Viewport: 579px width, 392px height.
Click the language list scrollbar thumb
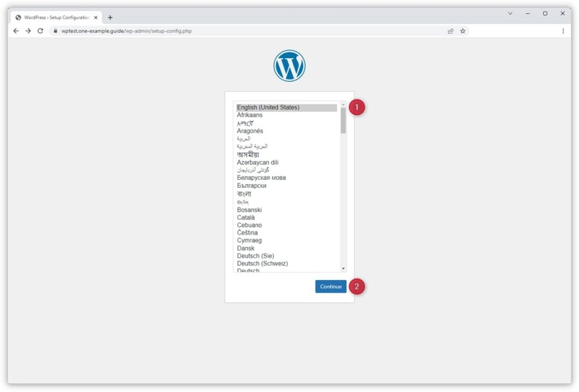pyautogui.click(x=343, y=120)
